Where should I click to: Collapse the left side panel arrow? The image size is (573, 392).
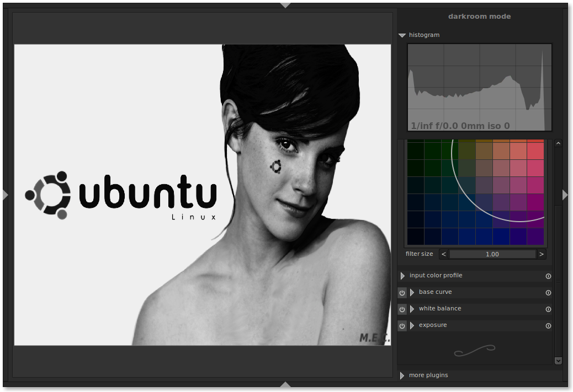pyautogui.click(x=5, y=195)
